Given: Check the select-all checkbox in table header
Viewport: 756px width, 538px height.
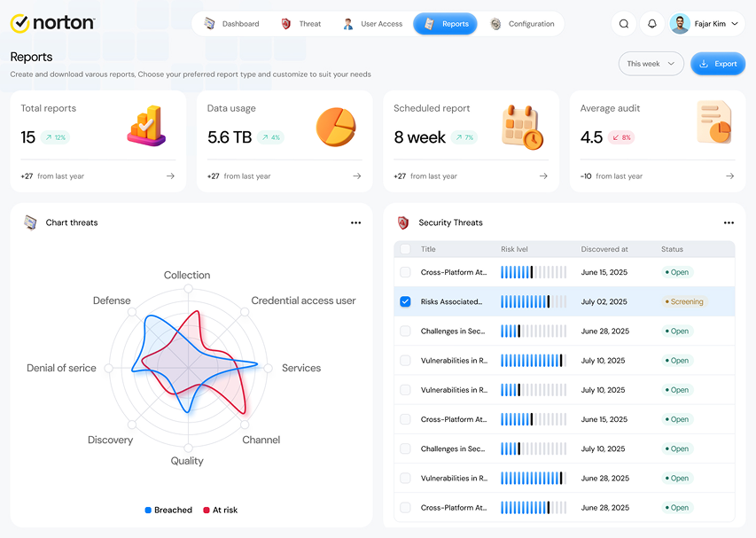Looking at the screenshot, I should click(x=406, y=249).
